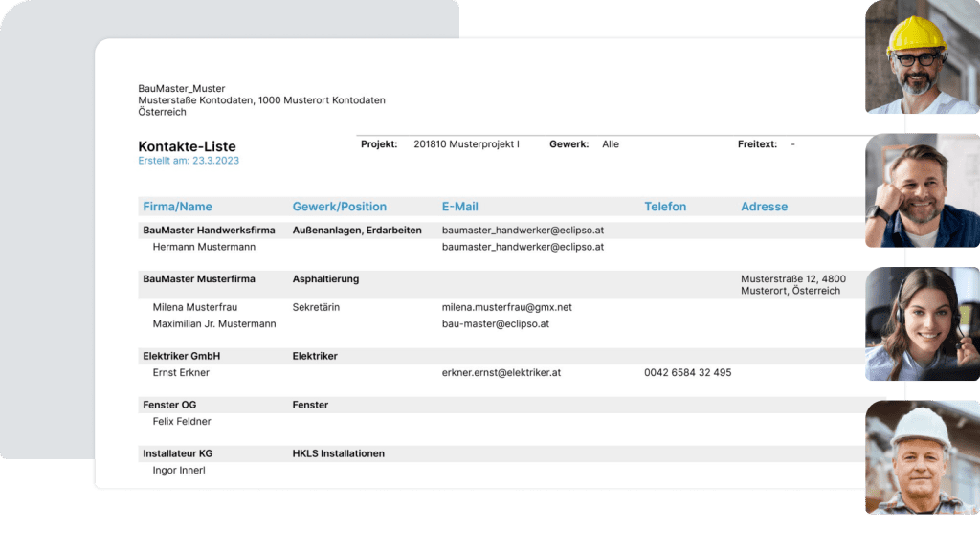Call phone number 0042 6584 32 495
This screenshot has height=551, width=980.
point(686,372)
